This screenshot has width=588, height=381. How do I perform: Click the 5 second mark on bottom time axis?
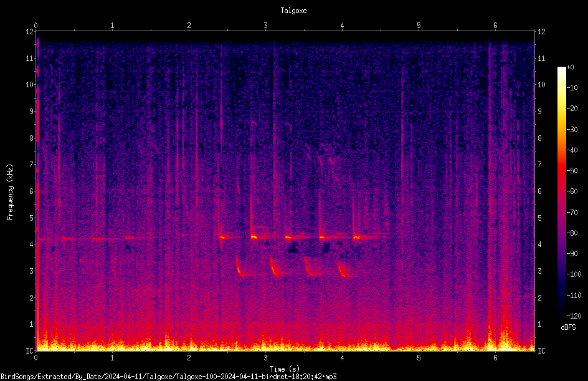click(x=419, y=358)
